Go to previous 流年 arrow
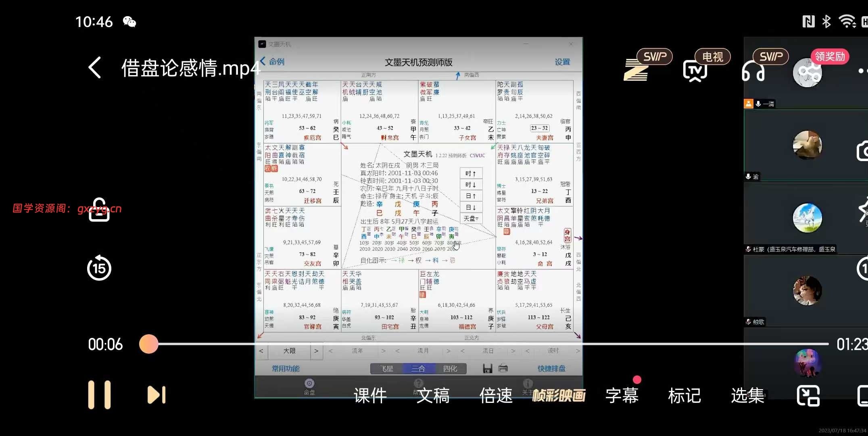The image size is (868, 436). (331, 351)
